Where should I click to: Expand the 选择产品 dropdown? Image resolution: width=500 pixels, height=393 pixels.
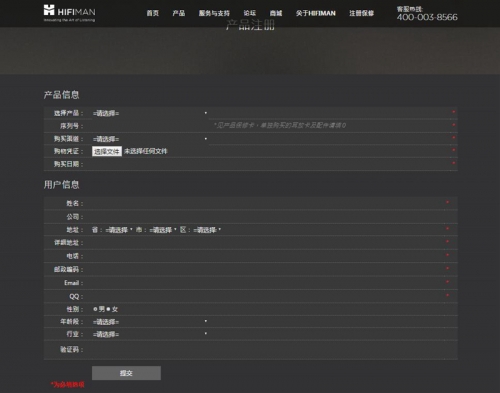click(150, 113)
